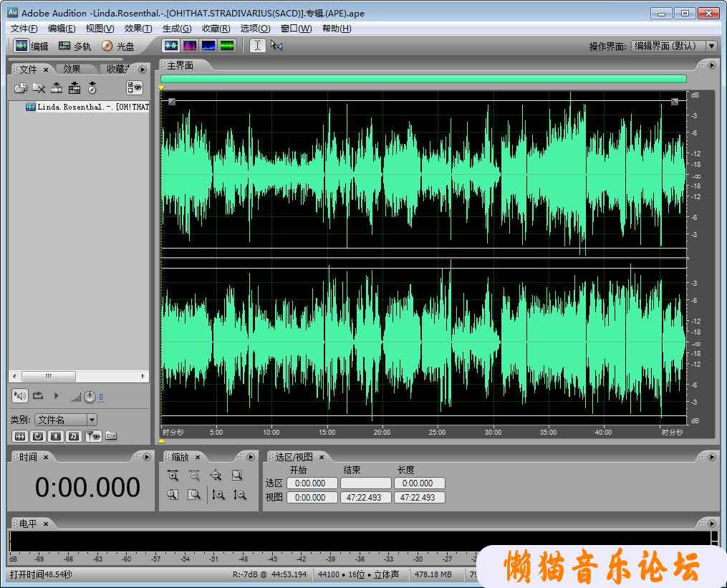Open the 生成 (Generate) menu

(x=177, y=29)
